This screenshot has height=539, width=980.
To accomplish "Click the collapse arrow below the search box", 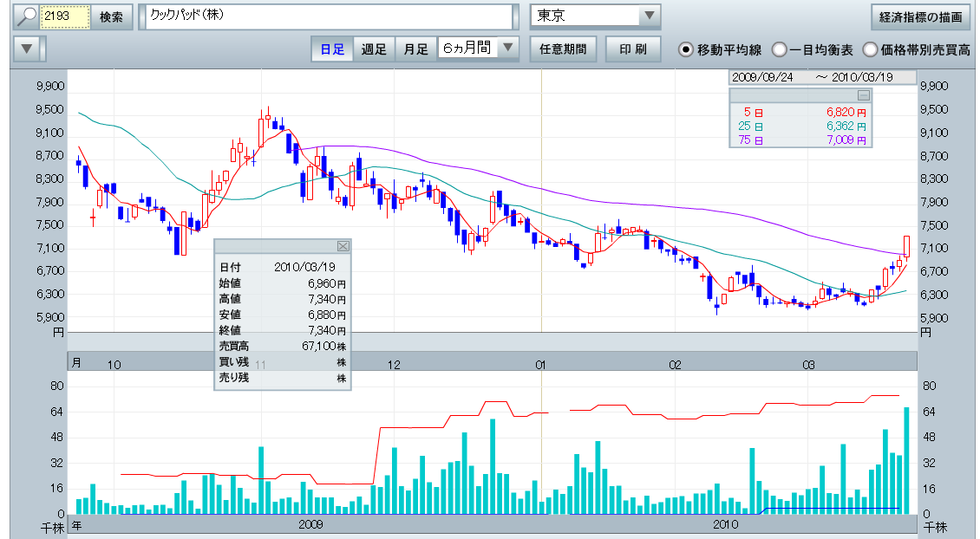I will [x=29, y=49].
